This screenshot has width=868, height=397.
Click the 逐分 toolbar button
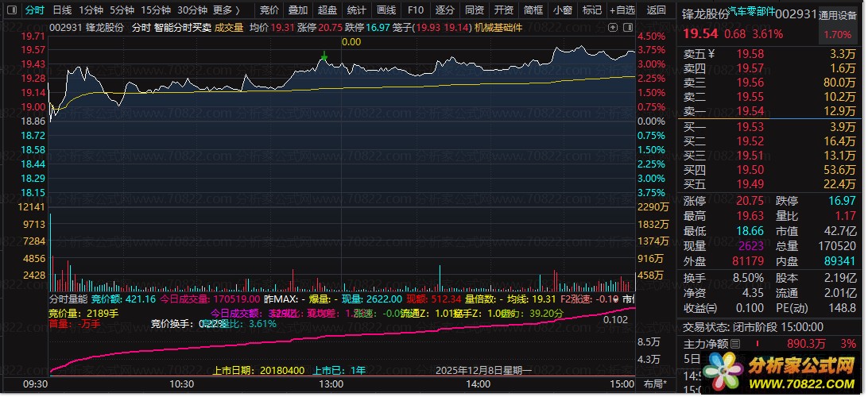pyautogui.click(x=445, y=10)
